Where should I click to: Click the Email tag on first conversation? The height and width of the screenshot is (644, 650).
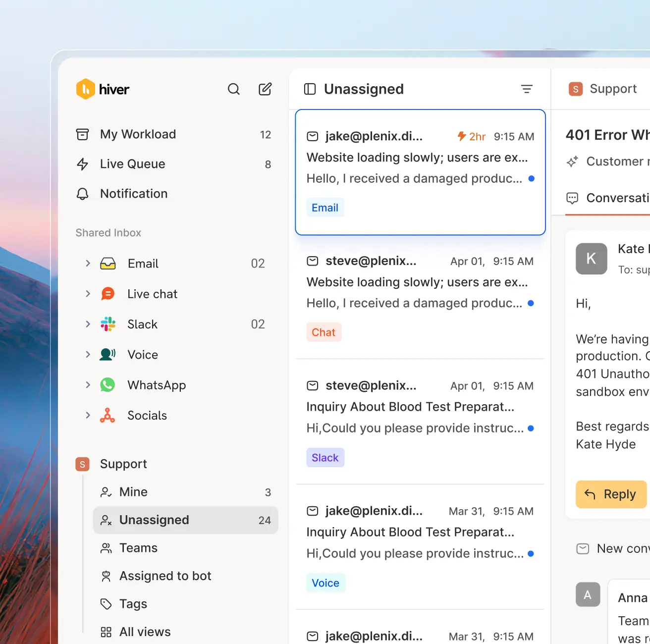[x=325, y=208]
